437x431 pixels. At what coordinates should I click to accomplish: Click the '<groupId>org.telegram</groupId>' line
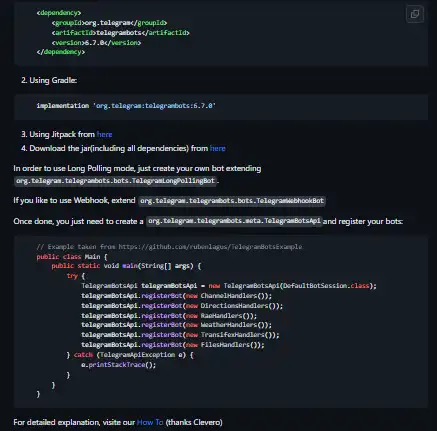[109, 23]
